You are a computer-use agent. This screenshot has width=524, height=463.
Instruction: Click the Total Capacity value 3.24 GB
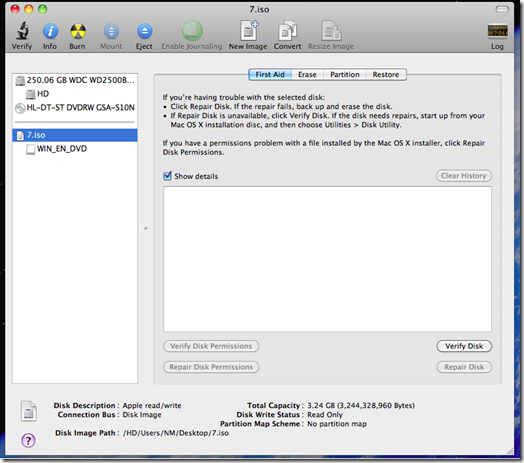coord(361,406)
